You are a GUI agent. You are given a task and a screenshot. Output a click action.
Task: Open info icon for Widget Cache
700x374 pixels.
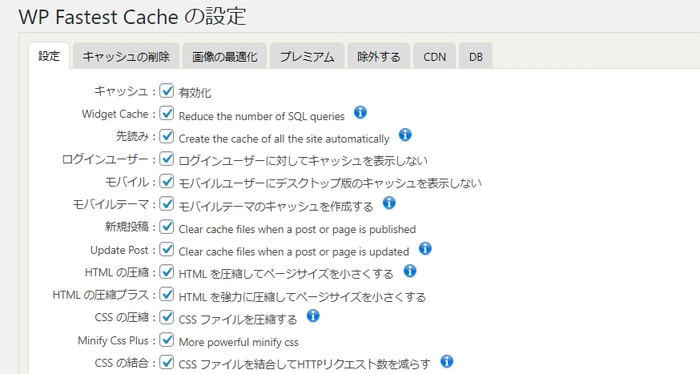(x=360, y=112)
